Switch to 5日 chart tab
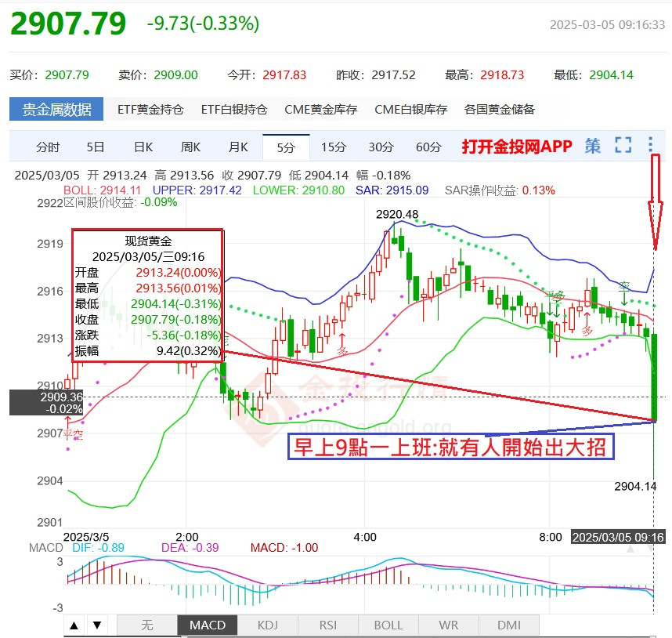Screen dimensions: 672x638 point(95,147)
